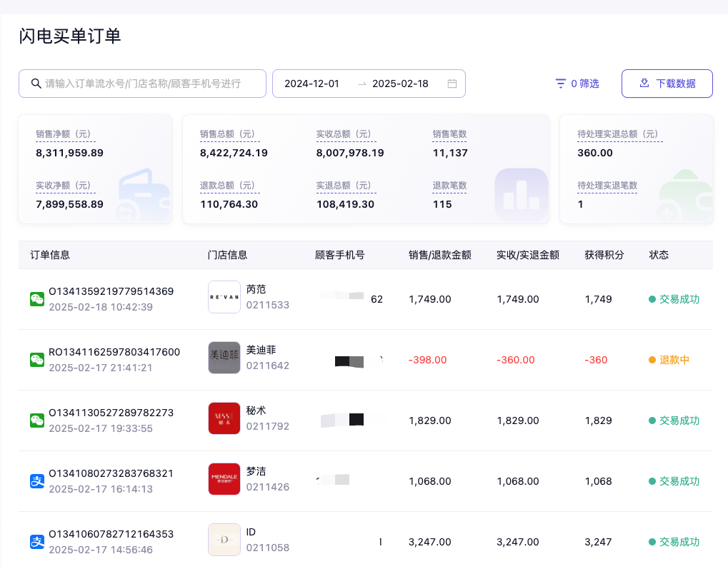The width and height of the screenshot is (728, 569).
Task: Click WeChat icon on refund order RO1341162597803417600
Action: coord(37,360)
